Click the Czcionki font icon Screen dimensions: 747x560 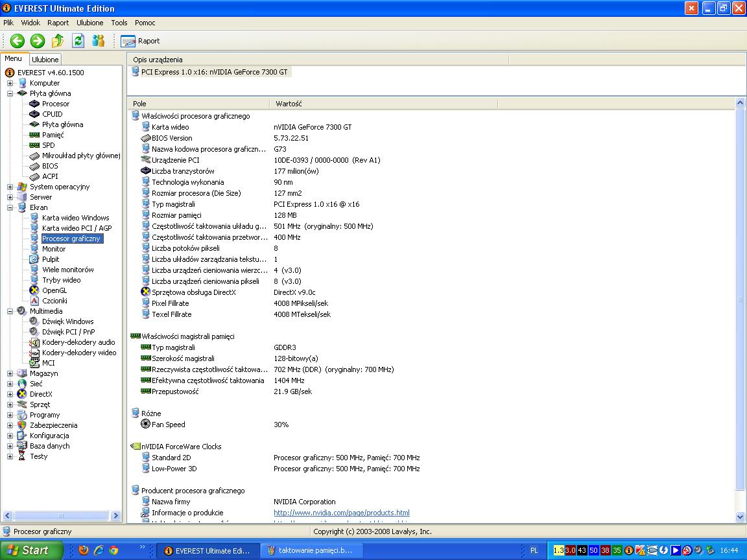point(34,301)
